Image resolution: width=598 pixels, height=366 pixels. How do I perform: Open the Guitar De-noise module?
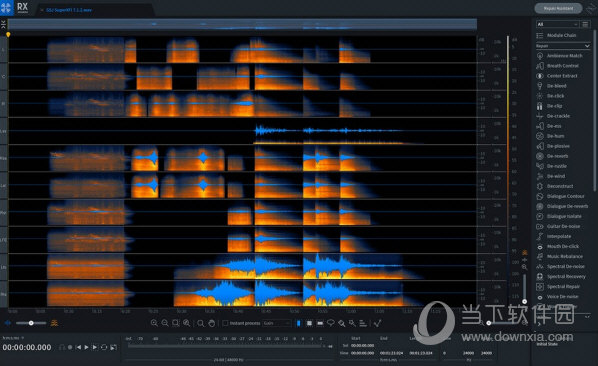[x=558, y=226]
